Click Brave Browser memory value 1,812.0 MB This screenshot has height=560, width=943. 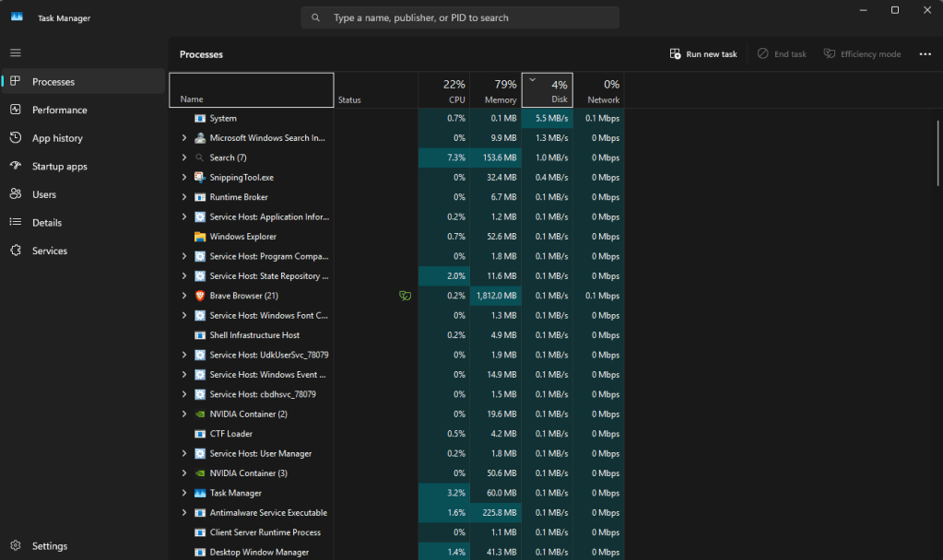click(x=496, y=296)
